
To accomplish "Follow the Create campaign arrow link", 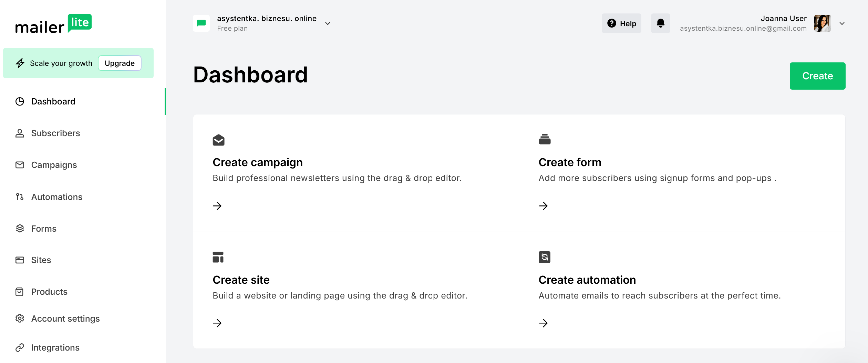I will click(x=217, y=206).
